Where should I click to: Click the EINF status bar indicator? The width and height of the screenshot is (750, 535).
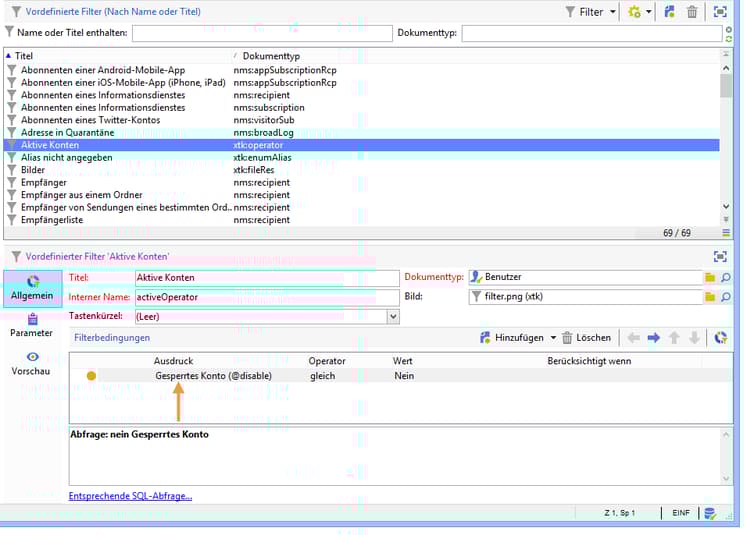tap(681, 513)
